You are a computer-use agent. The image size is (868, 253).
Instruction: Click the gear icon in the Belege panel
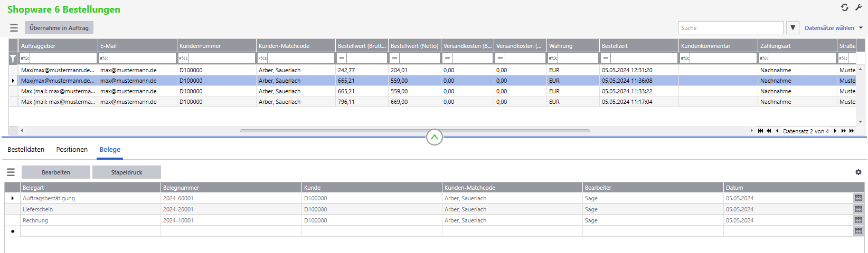point(858,172)
